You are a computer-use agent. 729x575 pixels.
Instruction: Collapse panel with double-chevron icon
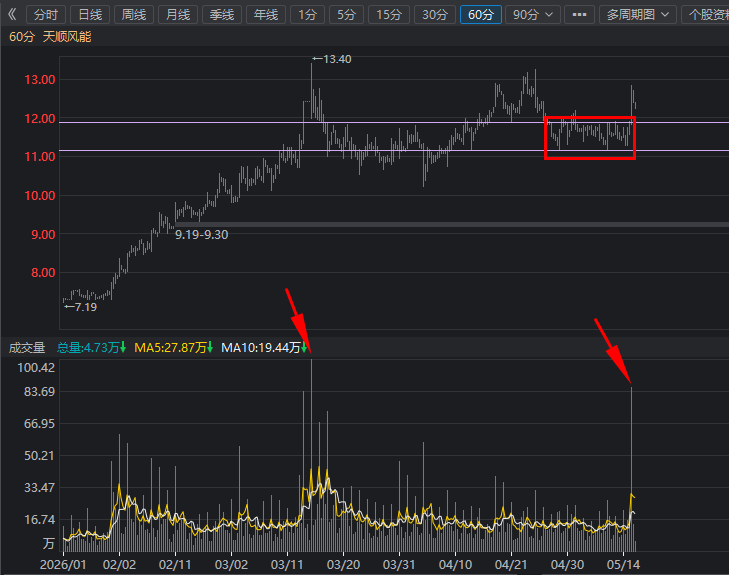pyautogui.click(x=12, y=15)
